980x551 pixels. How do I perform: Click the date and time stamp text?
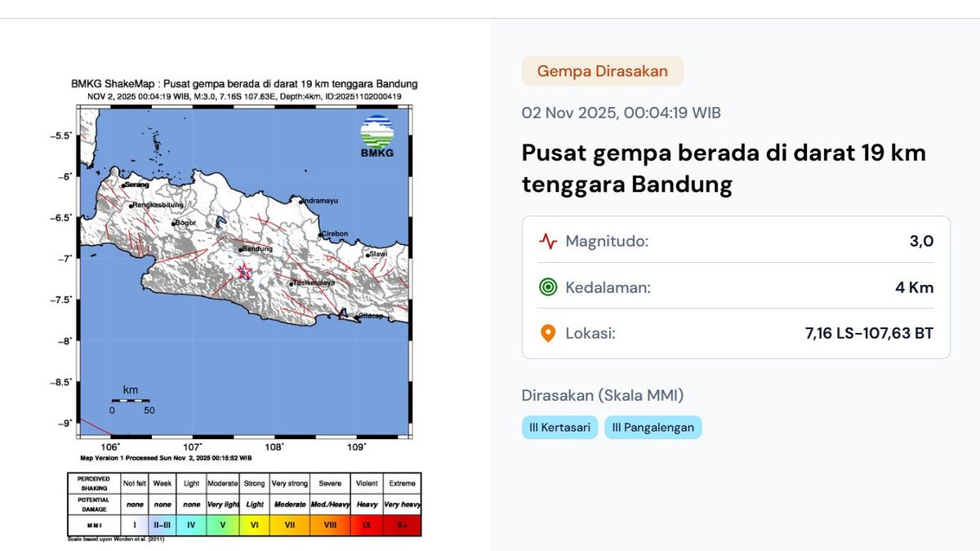coord(621,113)
